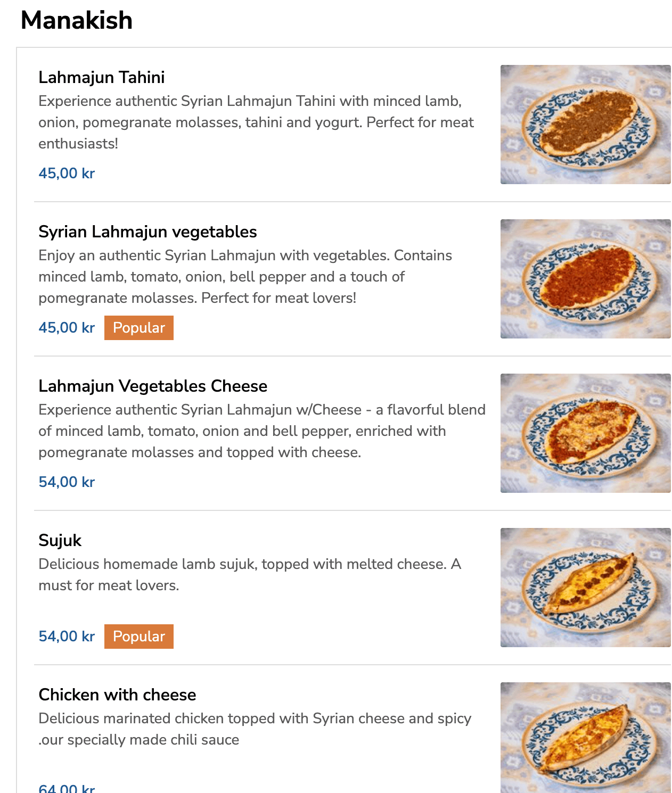Open the Sujuk dish photo

(585, 588)
